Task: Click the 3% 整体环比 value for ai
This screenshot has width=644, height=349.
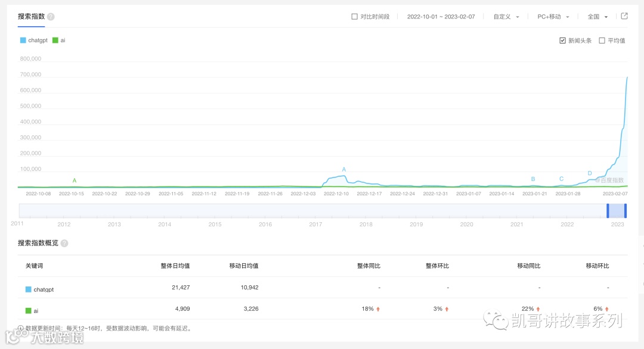Action: point(438,309)
